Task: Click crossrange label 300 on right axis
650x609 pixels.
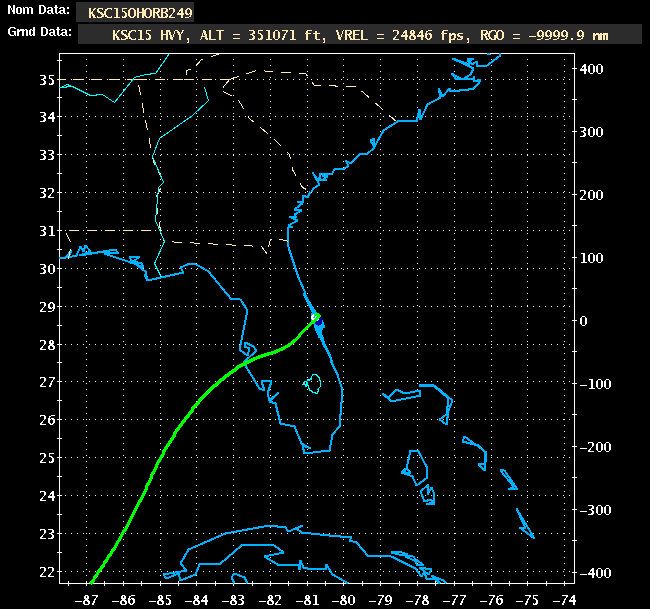Action: pos(591,132)
